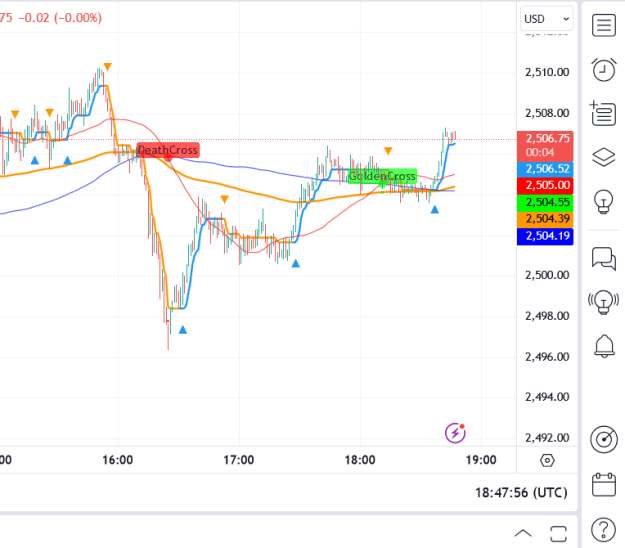Image resolution: width=625 pixels, height=548 pixels.
Task: Click the 18:00 time axis label
Action: [360, 460]
